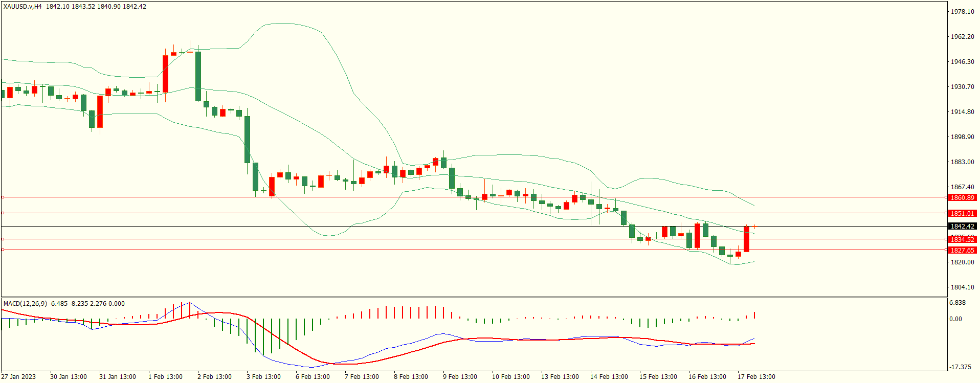
Task: Select the 17 Feb 13:00 date marker
Action: (x=756, y=377)
